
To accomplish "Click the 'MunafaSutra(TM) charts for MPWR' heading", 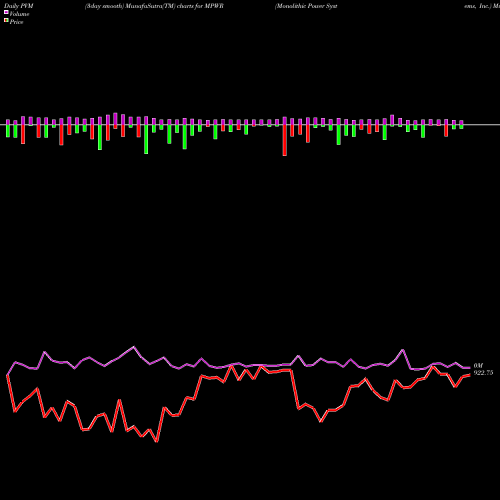I will 174,6.
